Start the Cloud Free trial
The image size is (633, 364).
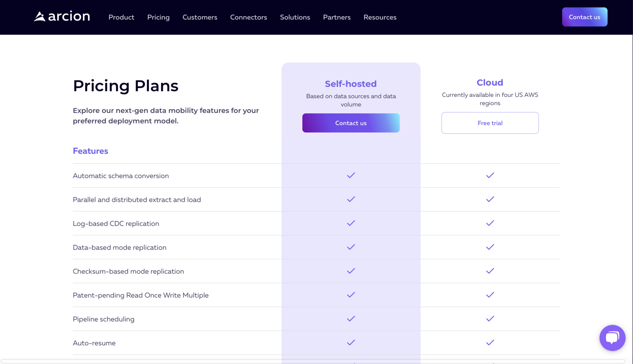tap(490, 123)
